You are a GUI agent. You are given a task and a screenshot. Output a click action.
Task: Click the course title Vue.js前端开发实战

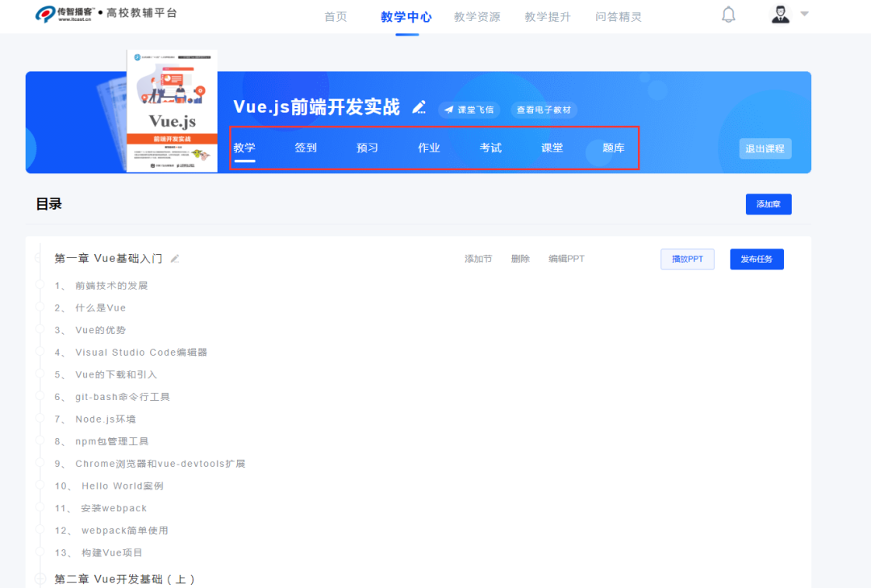[317, 106]
